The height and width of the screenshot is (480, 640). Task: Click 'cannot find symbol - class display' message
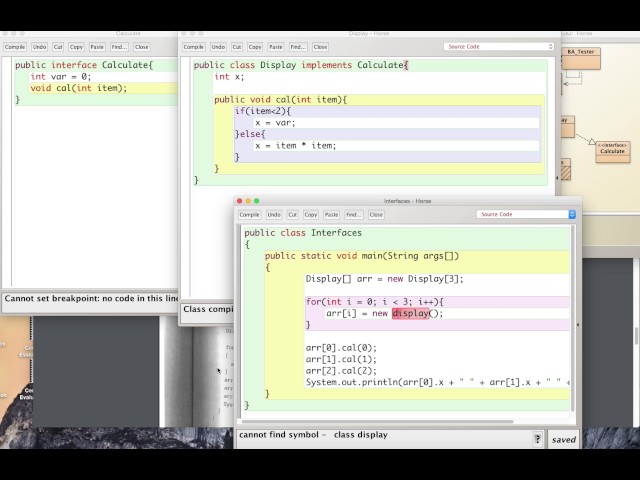(x=313, y=435)
